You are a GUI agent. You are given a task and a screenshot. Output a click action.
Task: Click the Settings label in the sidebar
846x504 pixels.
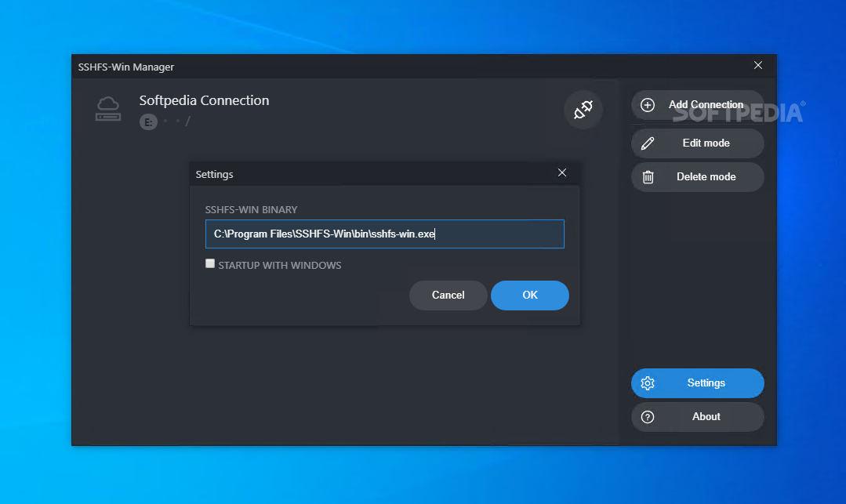tap(706, 383)
